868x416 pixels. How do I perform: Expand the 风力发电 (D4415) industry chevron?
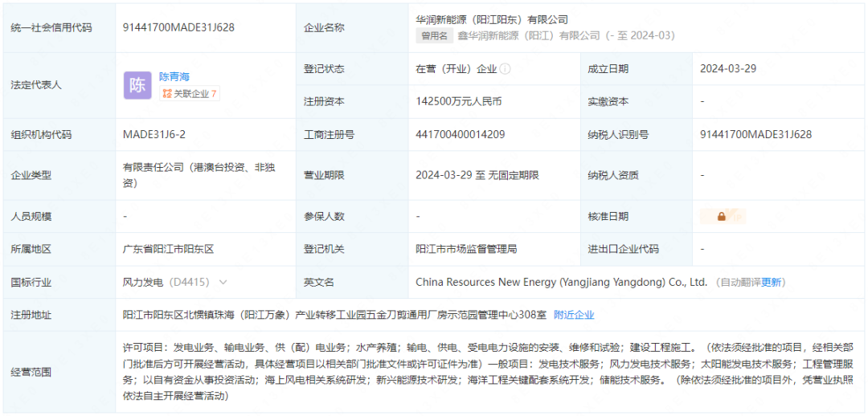coord(223,282)
